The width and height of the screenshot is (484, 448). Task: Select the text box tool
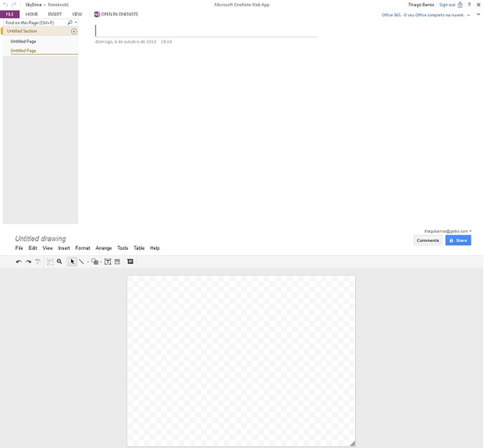[108, 262]
